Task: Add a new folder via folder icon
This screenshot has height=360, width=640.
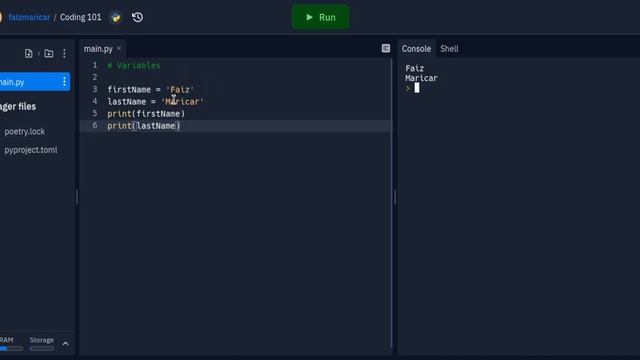Action: coord(49,53)
